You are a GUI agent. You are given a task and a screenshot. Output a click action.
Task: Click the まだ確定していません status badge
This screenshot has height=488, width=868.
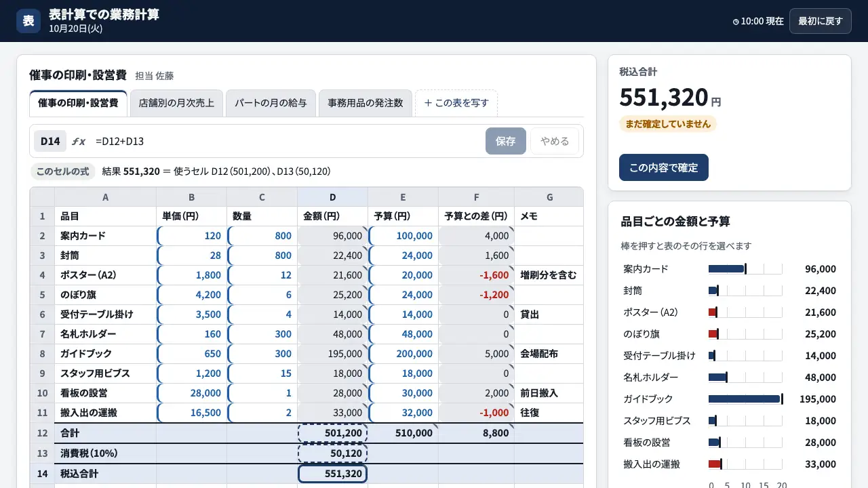(668, 124)
